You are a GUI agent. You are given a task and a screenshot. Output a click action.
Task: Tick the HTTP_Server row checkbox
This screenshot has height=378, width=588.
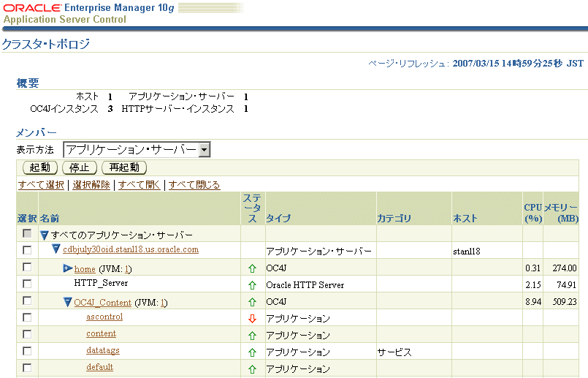(x=27, y=284)
